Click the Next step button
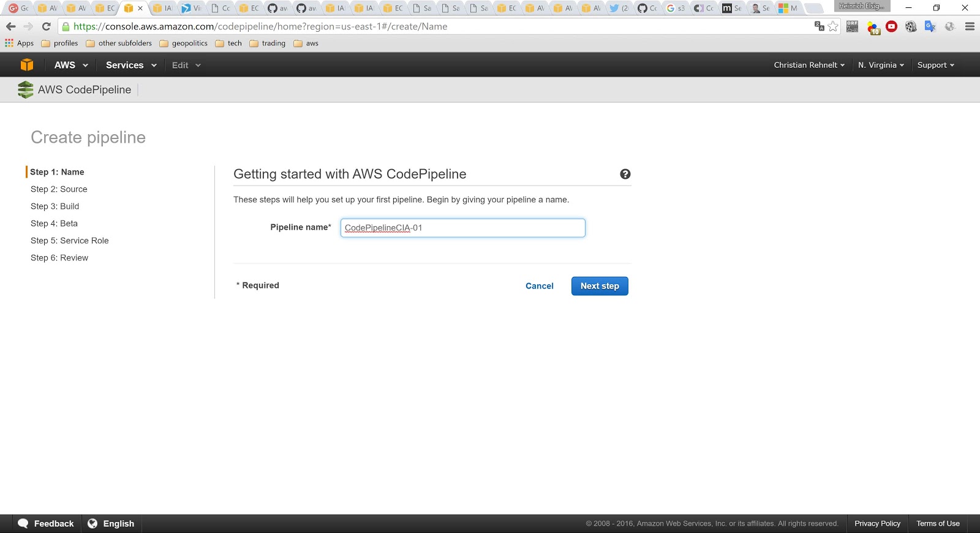The image size is (980, 533). point(600,286)
